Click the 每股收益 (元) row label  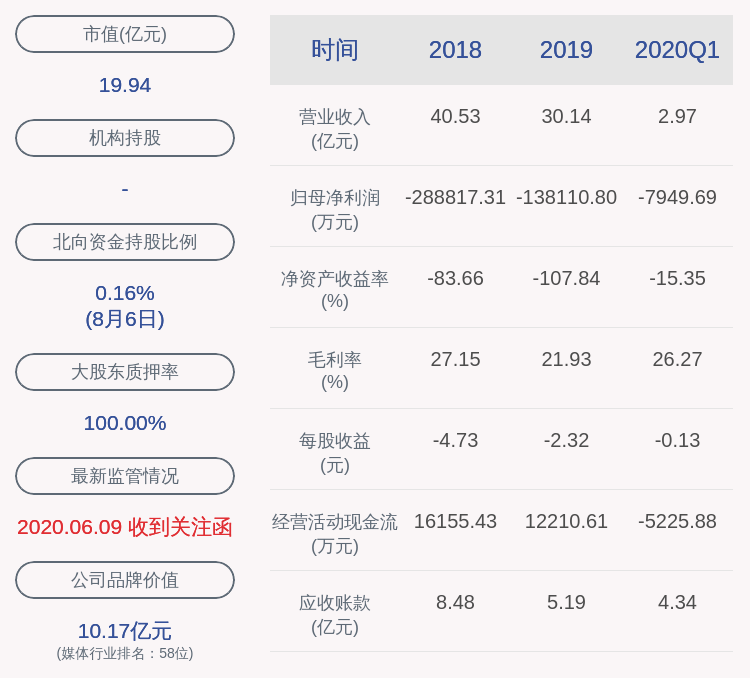(335, 453)
